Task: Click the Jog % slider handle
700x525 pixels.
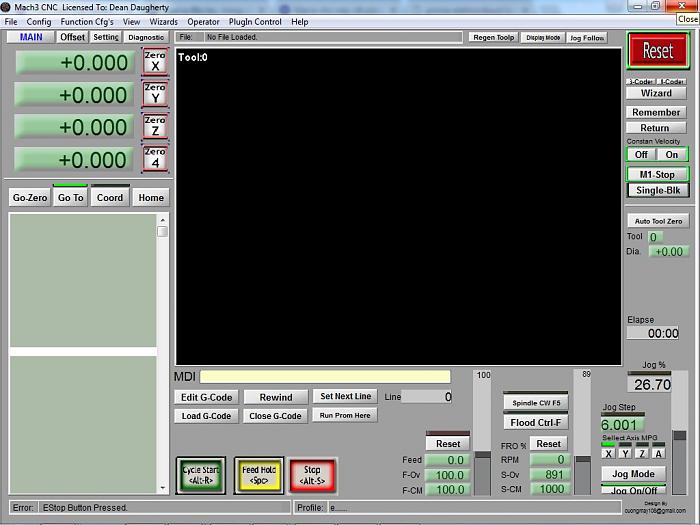Action: click(679, 435)
